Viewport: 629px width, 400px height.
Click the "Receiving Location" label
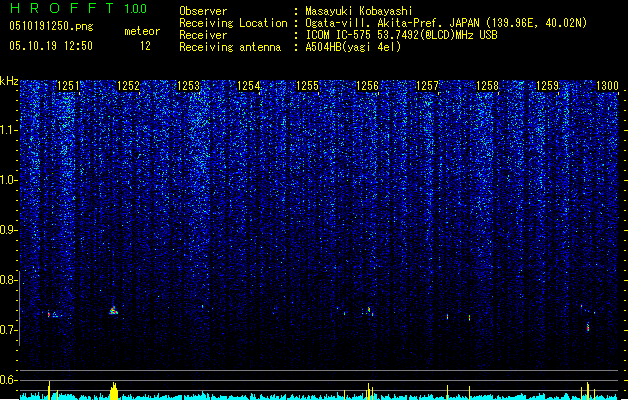coord(233,23)
